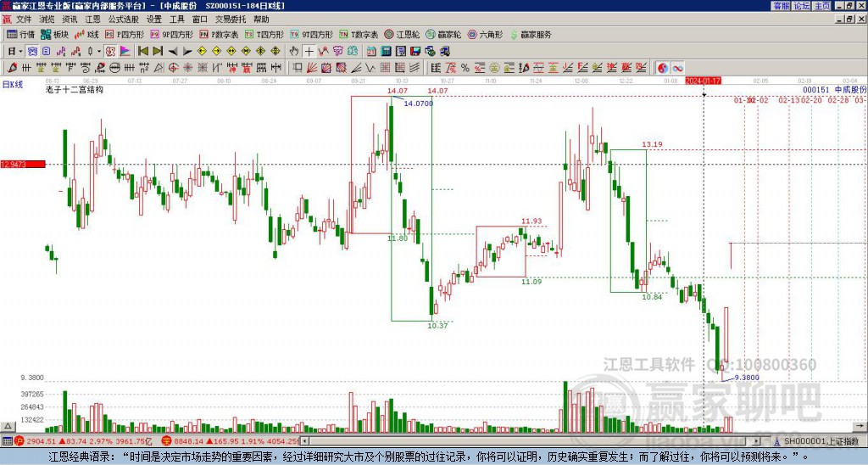Click the 8848.14 index value in status bar
This screenshot has height=465, width=868.
click(x=188, y=441)
